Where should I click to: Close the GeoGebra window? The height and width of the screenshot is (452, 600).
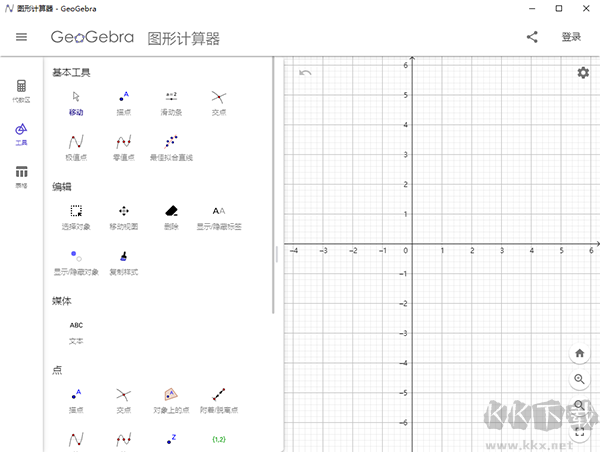(x=586, y=8)
